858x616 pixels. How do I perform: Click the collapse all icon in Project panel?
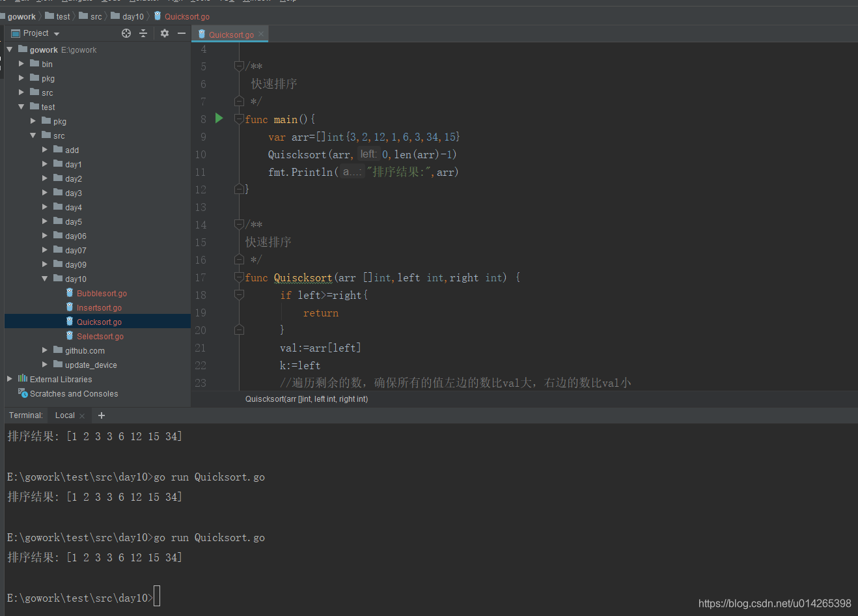(143, 33)
